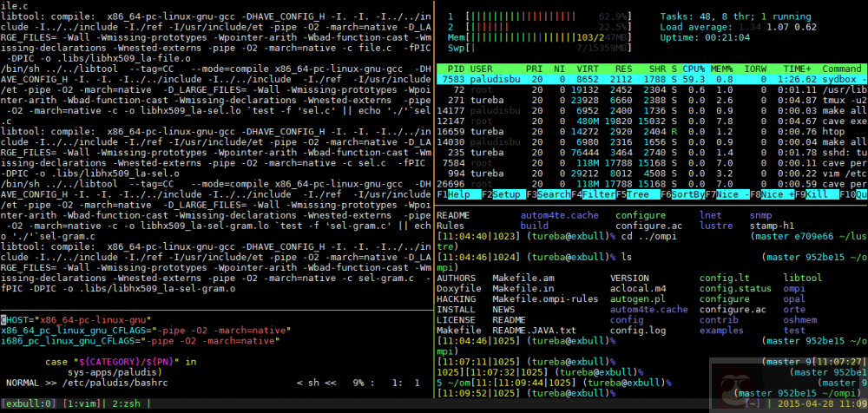Click the x86_64_pc_linux_gnu_CFLAGS line in vim
The height and width of the screenshot is (413, 868).
tap(146, 331)
